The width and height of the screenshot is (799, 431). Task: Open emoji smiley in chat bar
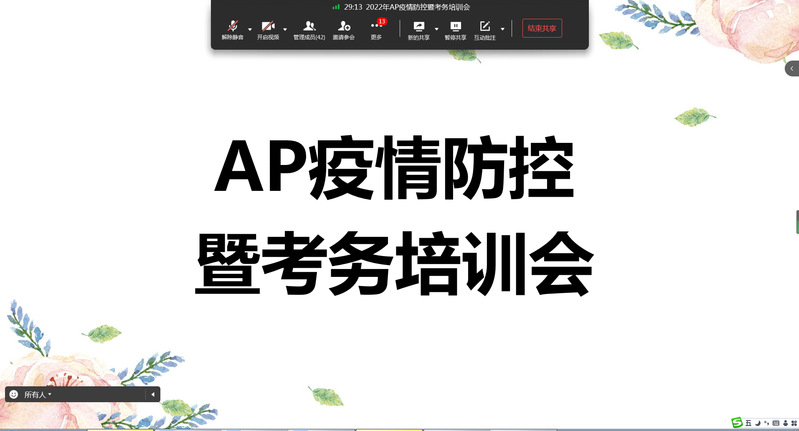(x=14, y=395)
